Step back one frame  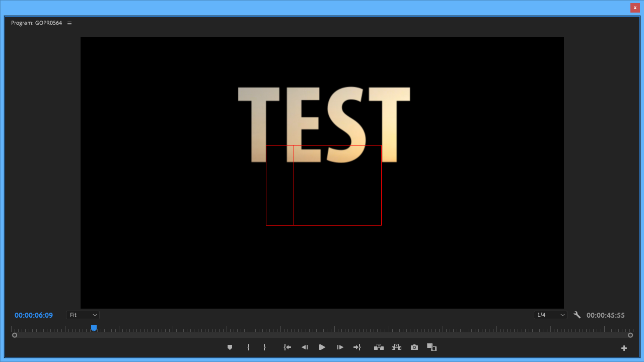point(304,347)
